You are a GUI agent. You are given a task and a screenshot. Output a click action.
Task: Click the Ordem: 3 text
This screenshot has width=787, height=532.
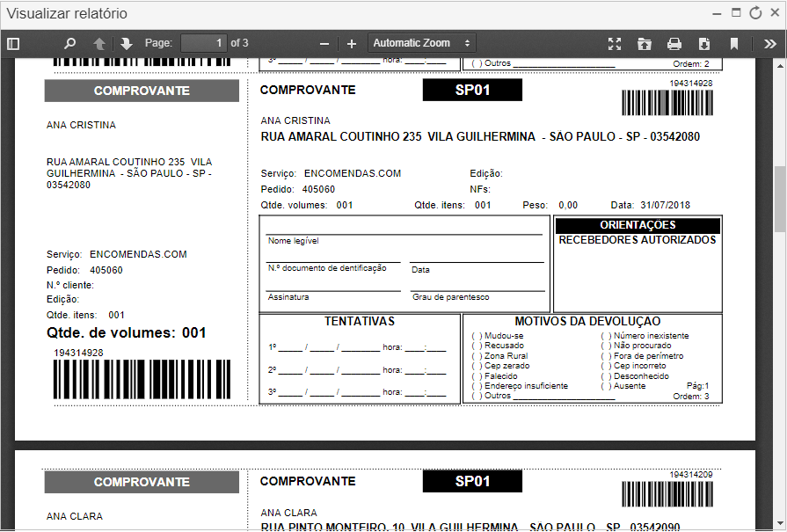click(690, 397)
